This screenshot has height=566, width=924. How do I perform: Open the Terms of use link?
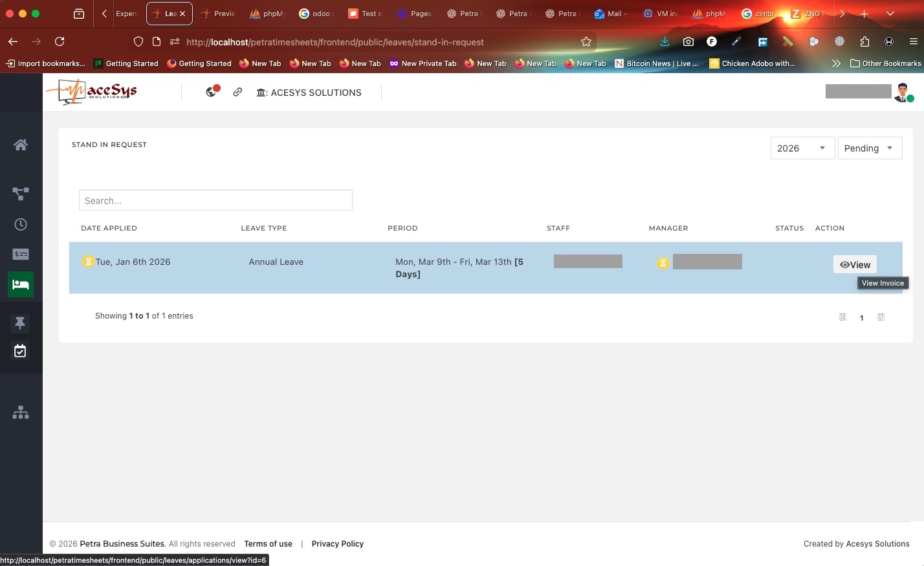tap(268, 544)
